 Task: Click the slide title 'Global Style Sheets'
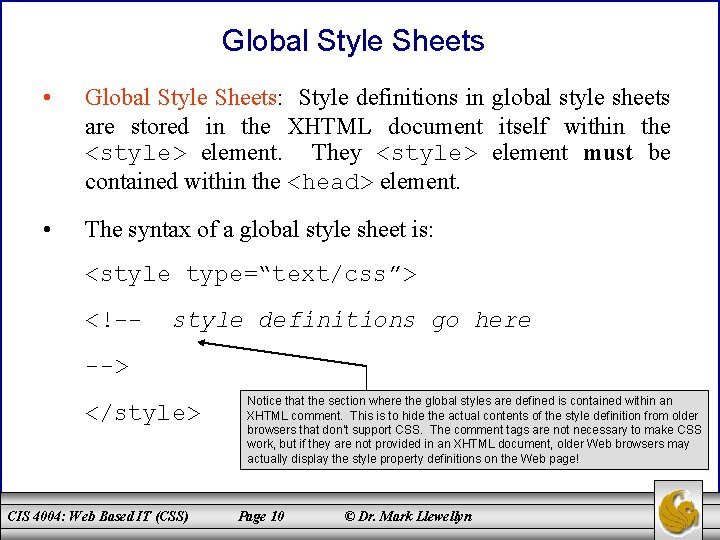353,40
